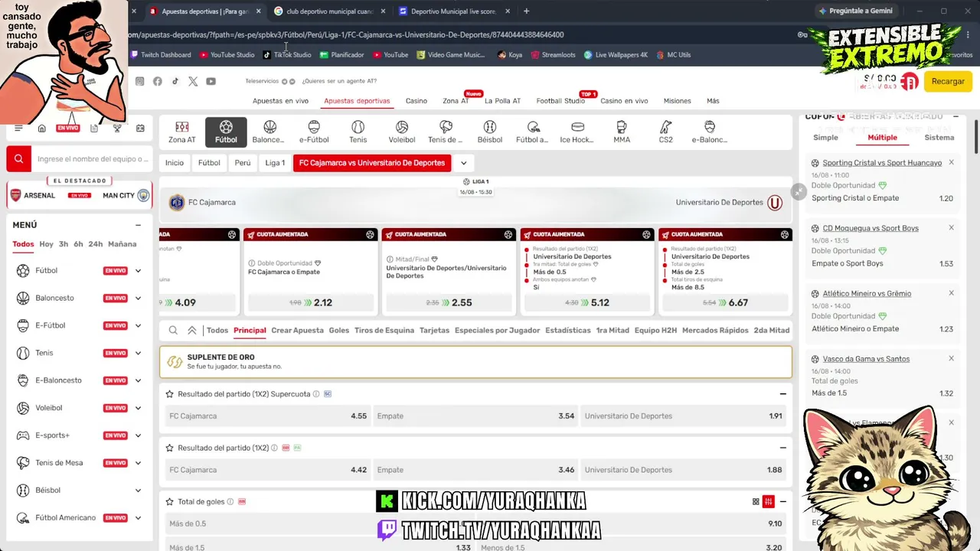Open the Tiros de Esquina markets tab
980x551 pixels.
pyautogui.click(x=384, y=331)
